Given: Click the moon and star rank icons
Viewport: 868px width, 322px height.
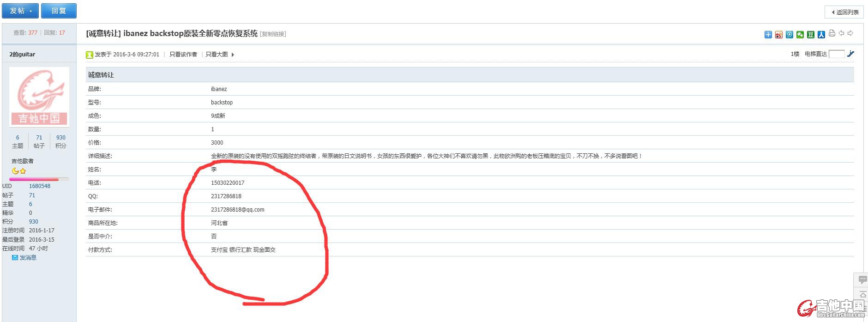Looking at the screenshot, I should coord(19,171).
